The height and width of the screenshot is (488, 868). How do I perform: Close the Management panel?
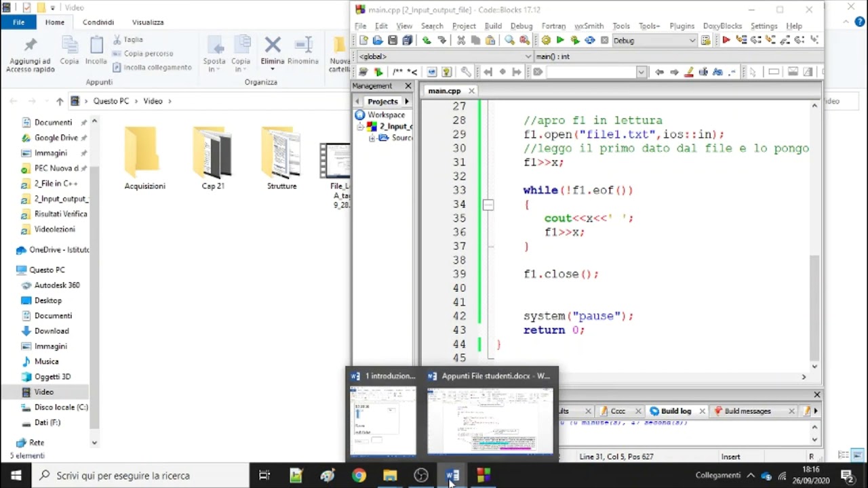pyautogui.click(x=408, y=86)
